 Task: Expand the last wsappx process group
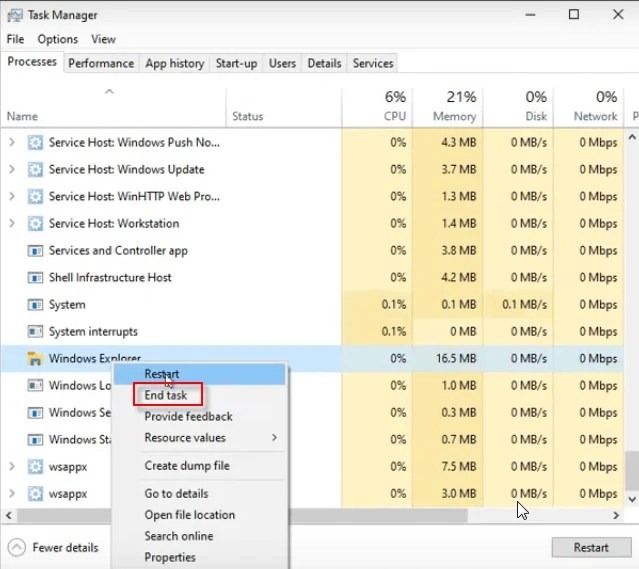(12, 494)
